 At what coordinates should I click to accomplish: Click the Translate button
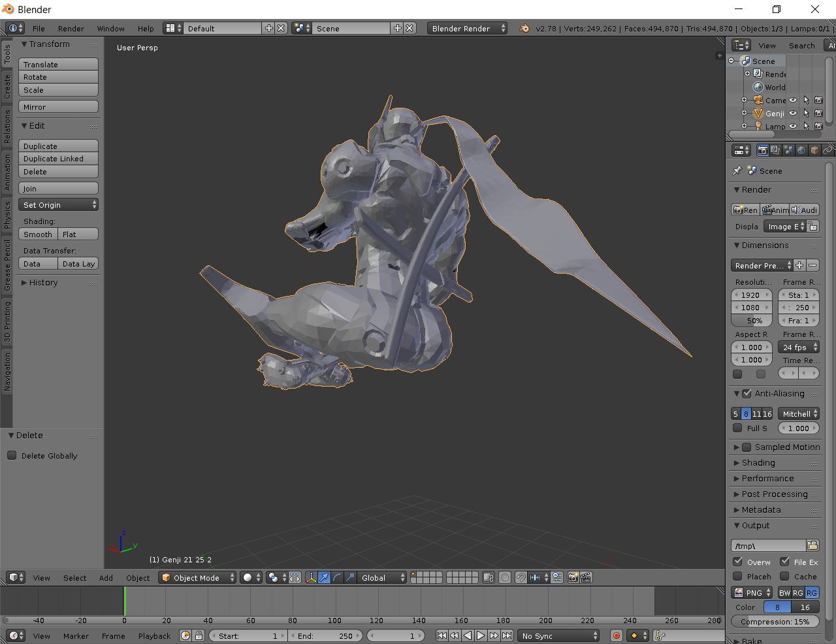[x=58, y=64]
